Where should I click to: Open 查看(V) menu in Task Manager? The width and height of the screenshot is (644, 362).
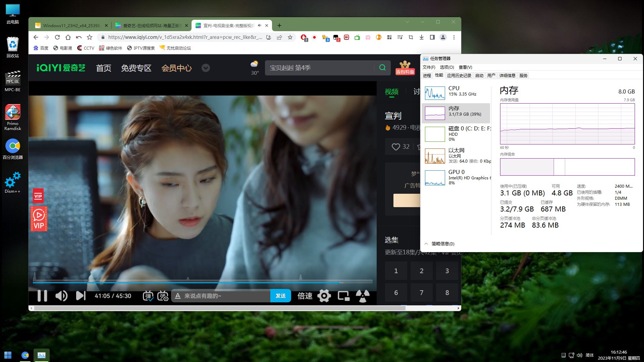[465, 67]
